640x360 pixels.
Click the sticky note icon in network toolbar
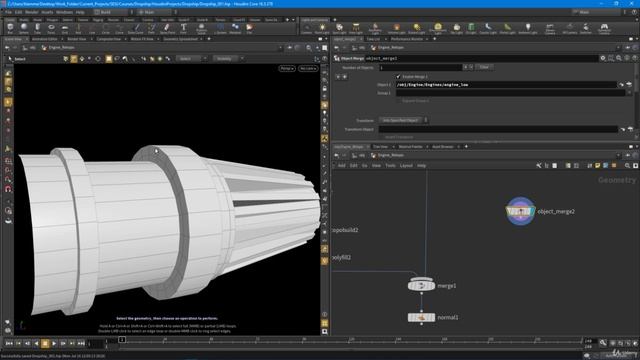pos(598,166)
